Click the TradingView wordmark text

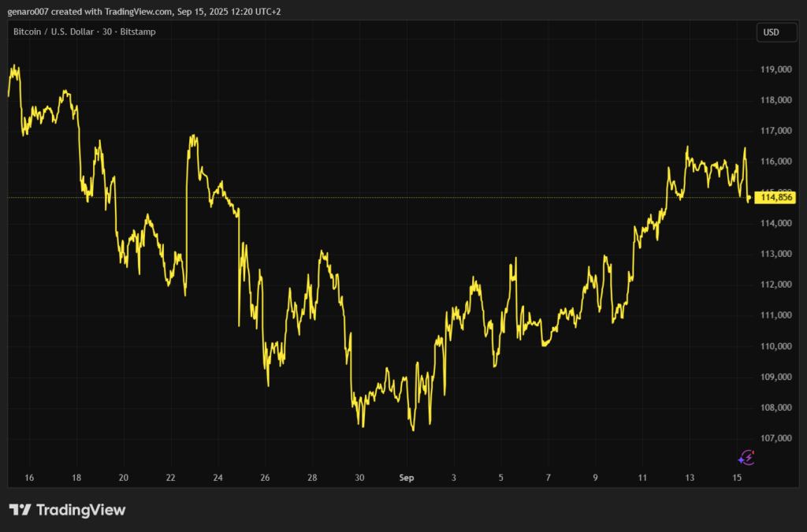(x=80, y=510)
